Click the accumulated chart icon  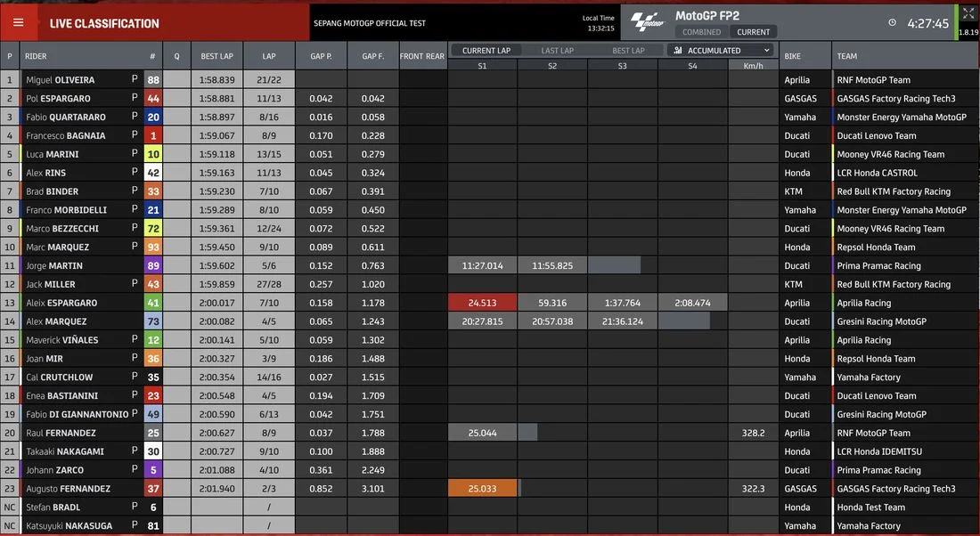[x=677, y=50]
